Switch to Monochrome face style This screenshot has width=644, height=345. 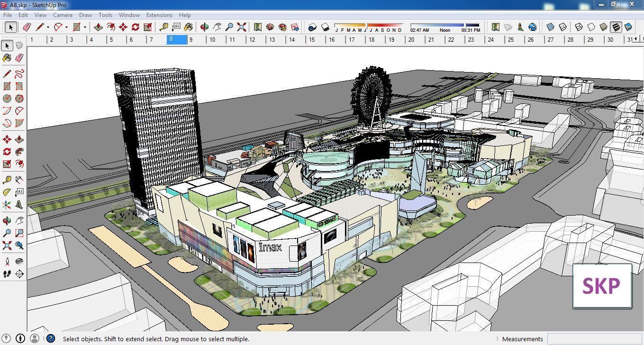click(628, 27)
